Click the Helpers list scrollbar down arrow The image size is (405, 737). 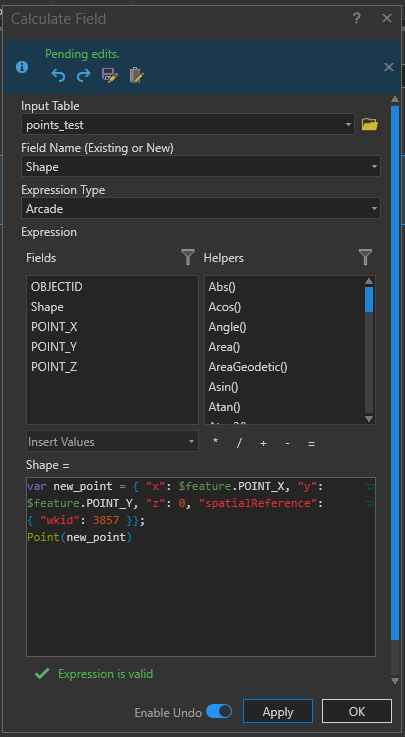pos(369,419)
